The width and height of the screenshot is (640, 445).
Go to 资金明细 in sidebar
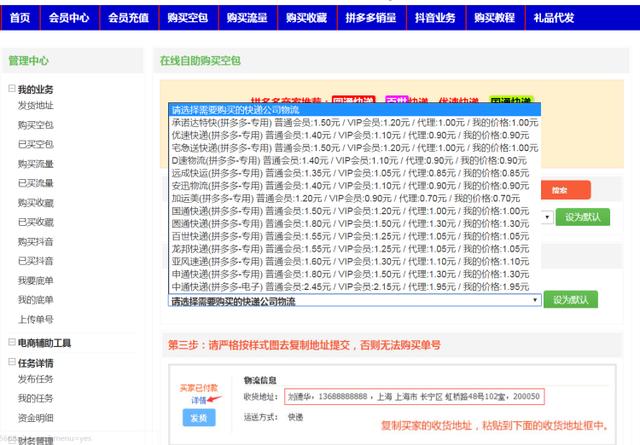(x=36, y=417)
